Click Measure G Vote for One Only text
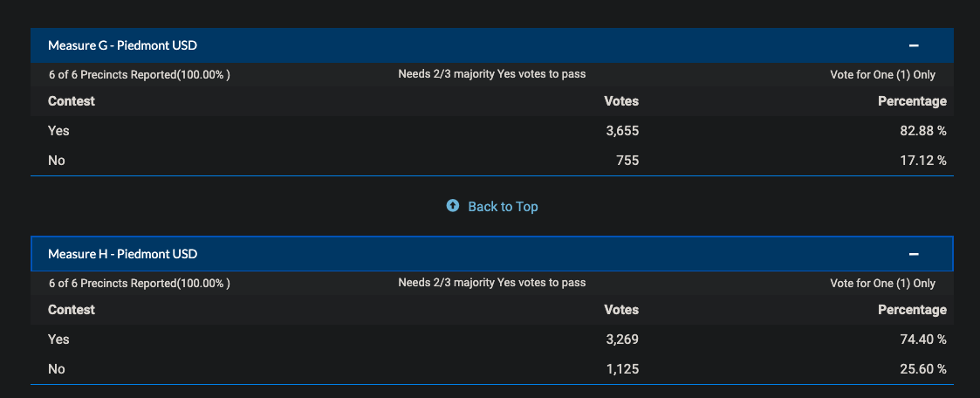980x398 pixels. click(x=882, y=75)
